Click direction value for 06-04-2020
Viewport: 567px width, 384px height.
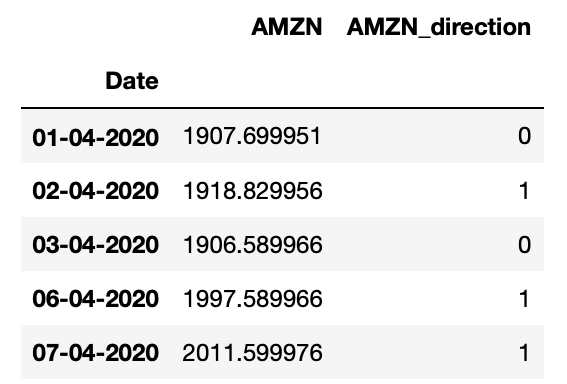(524, 299)
